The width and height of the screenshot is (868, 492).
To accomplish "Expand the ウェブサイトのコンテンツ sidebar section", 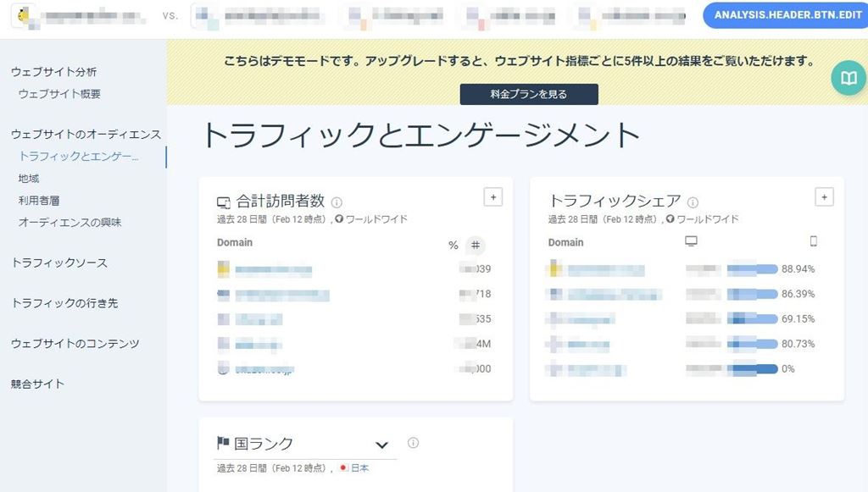I will point(75,344).
